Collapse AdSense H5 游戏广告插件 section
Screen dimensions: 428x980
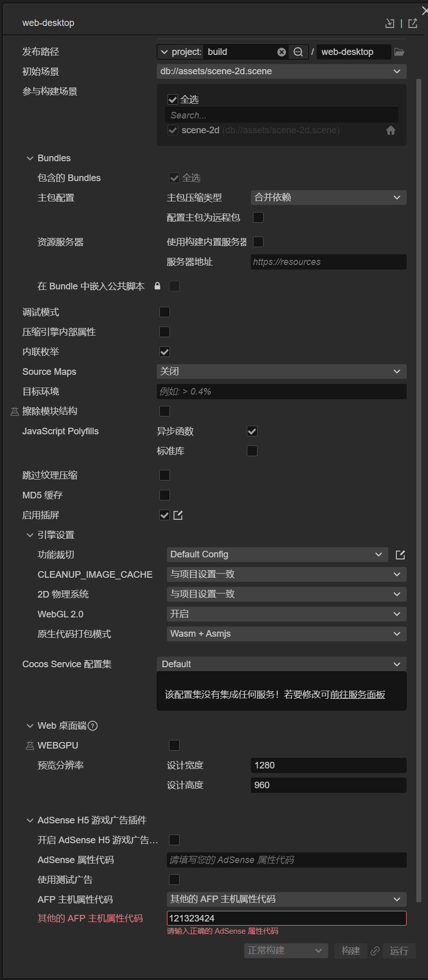click(30, 820)
